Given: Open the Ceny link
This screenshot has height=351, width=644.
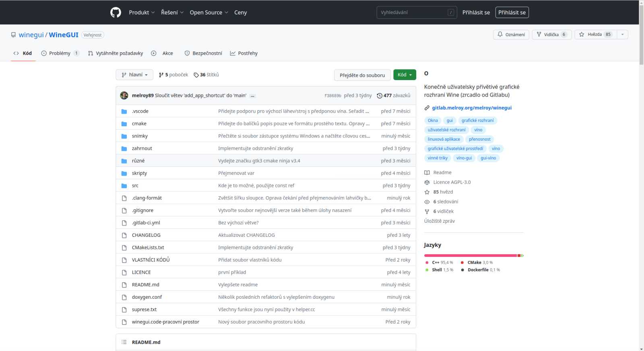Looking at the screenshot, I should [241, 12].
